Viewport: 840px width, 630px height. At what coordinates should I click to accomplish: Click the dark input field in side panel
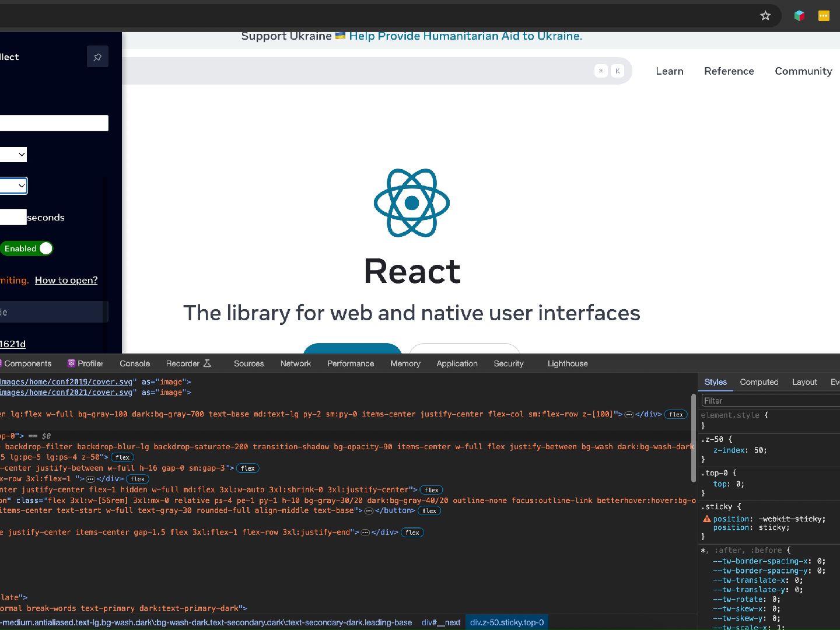[x=54, y=312]
